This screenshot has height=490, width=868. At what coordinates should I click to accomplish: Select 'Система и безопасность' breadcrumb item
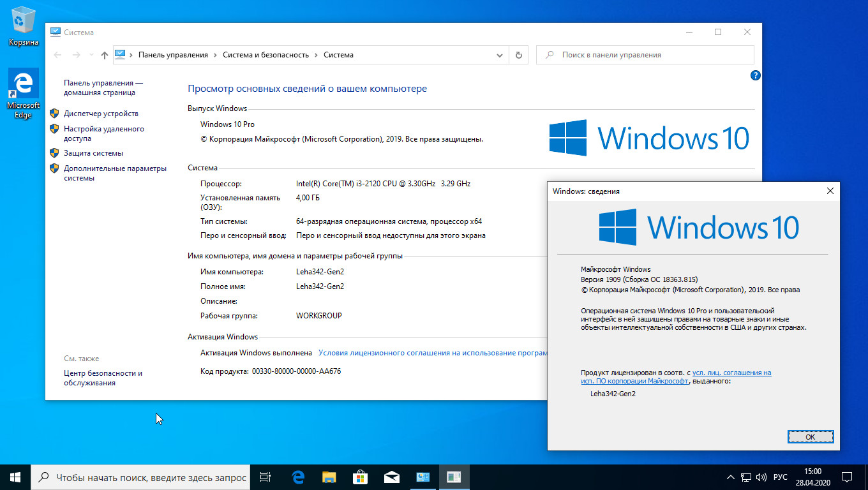[266, 55]
